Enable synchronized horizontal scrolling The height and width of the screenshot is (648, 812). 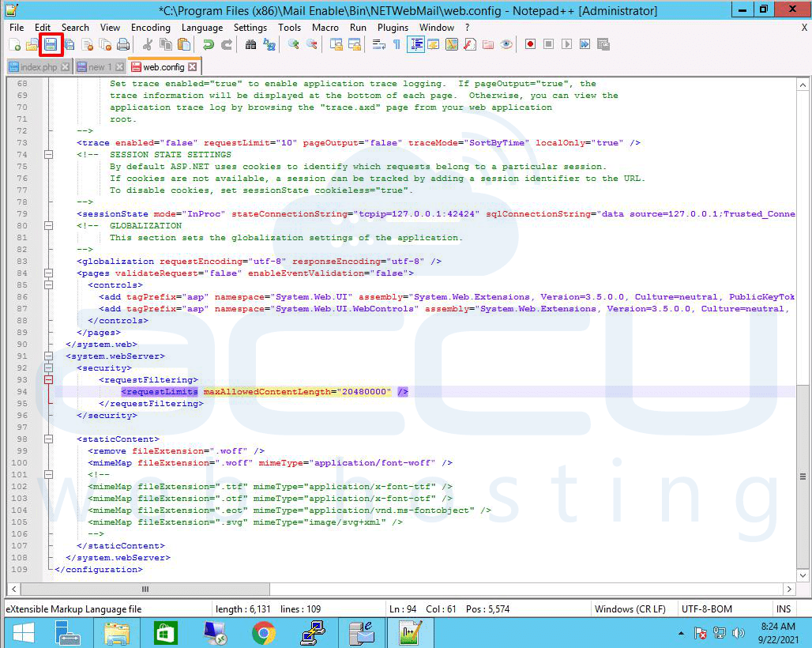click(x=354, y=44)
